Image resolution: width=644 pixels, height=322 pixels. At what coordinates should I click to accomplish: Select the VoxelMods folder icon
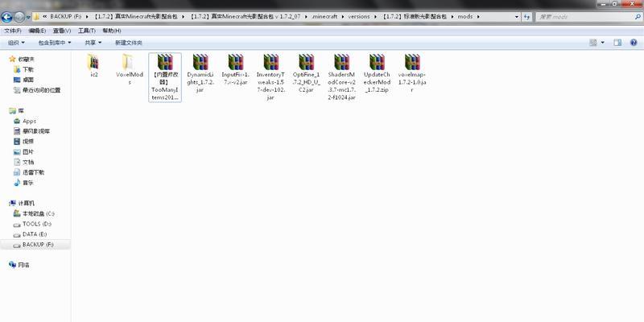pos(129,62)
